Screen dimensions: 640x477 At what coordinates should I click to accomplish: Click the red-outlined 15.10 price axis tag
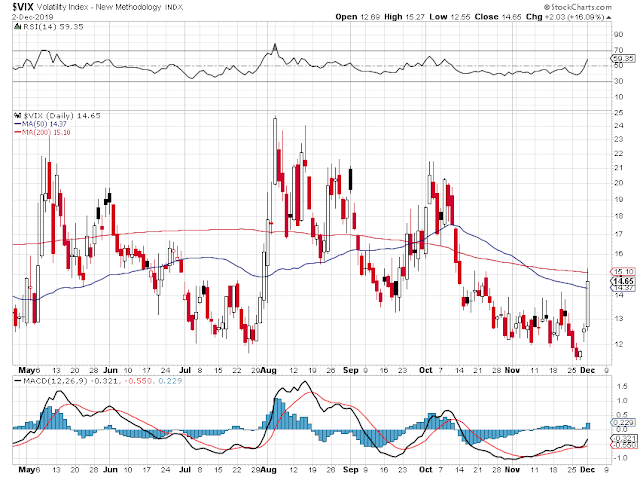pyautogui.click(x=623, y=271)
